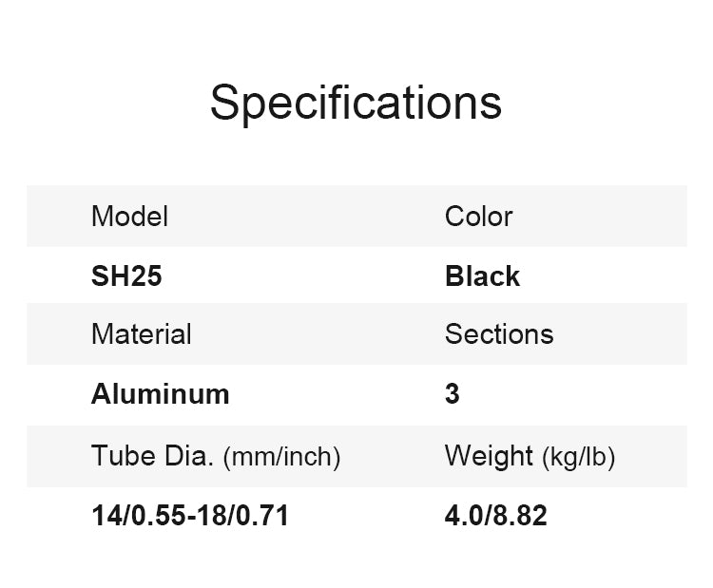Click the 8.82 weight figure
Image resolution: width=713 pixels, height=588 pixels.
tap(521, 516)
